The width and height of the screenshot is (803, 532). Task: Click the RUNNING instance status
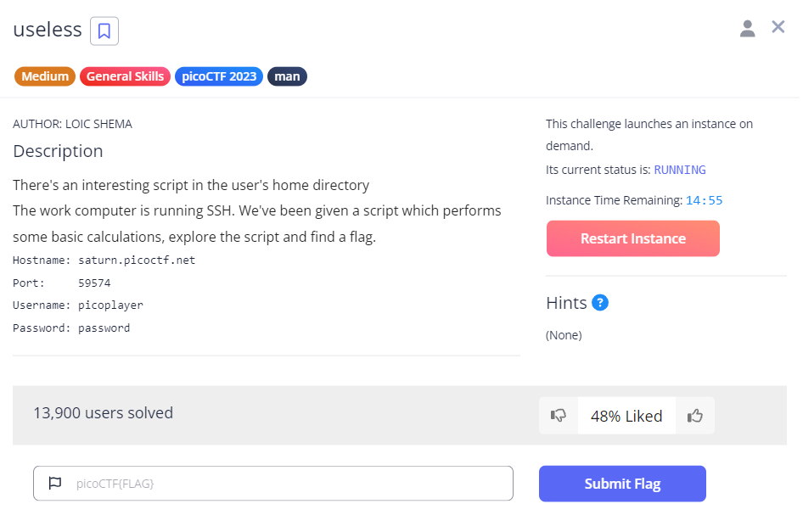click(x=679, y=170)
